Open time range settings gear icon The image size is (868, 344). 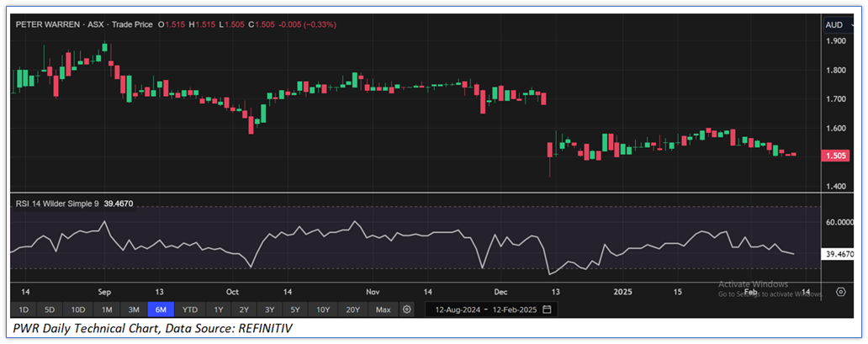point(407,310)
